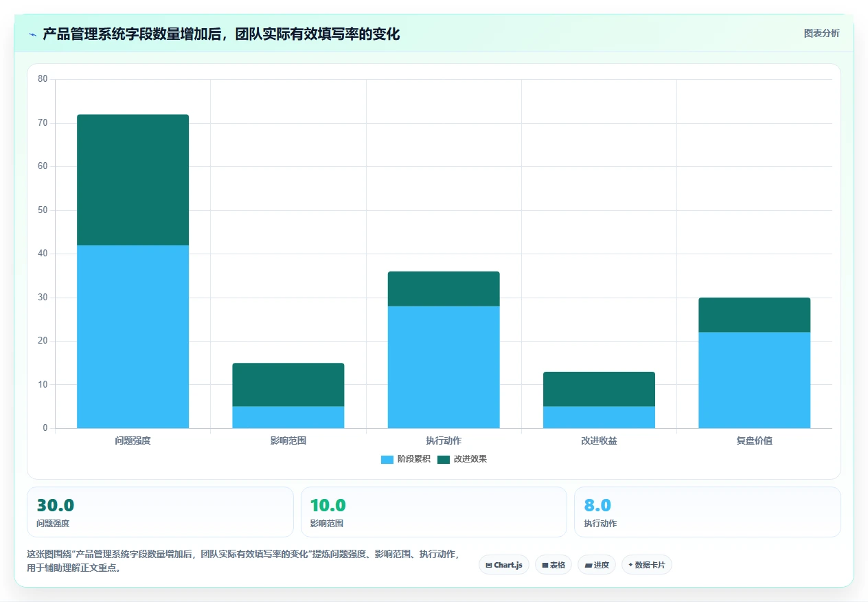Select the 进度 tag pill

click(597, 565)
